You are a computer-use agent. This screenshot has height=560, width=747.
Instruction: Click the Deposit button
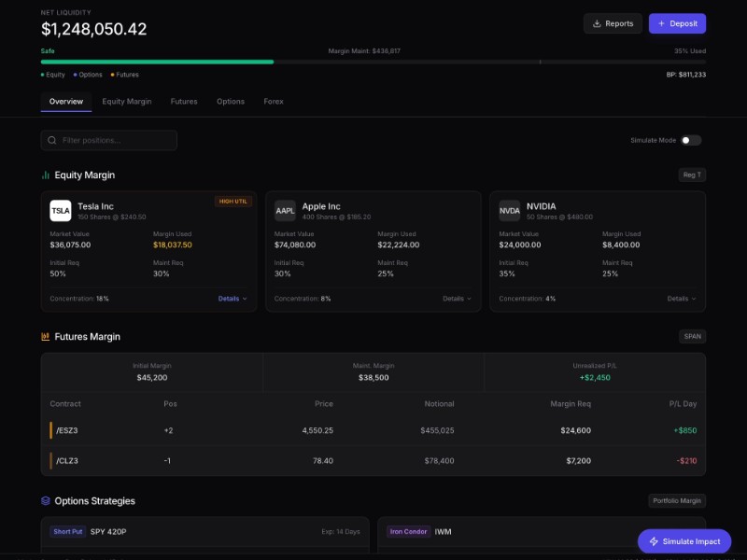677,23
